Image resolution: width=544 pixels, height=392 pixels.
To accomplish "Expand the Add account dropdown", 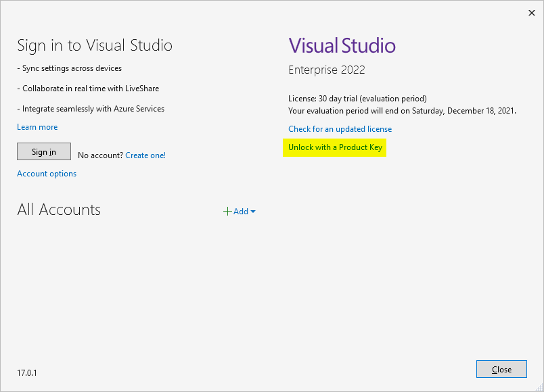I will tap(240, 211).
